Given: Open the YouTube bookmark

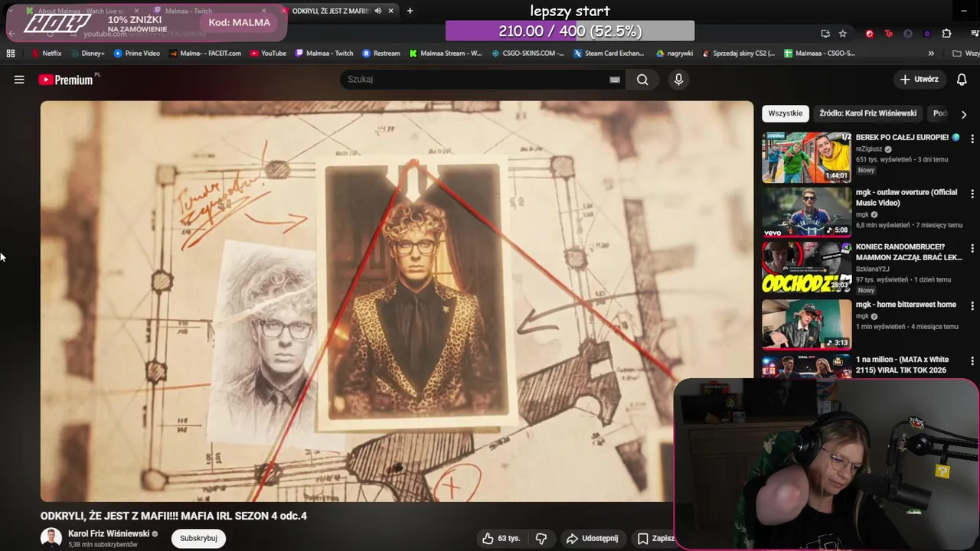Looking at the screenshot, I should point(268,54).
